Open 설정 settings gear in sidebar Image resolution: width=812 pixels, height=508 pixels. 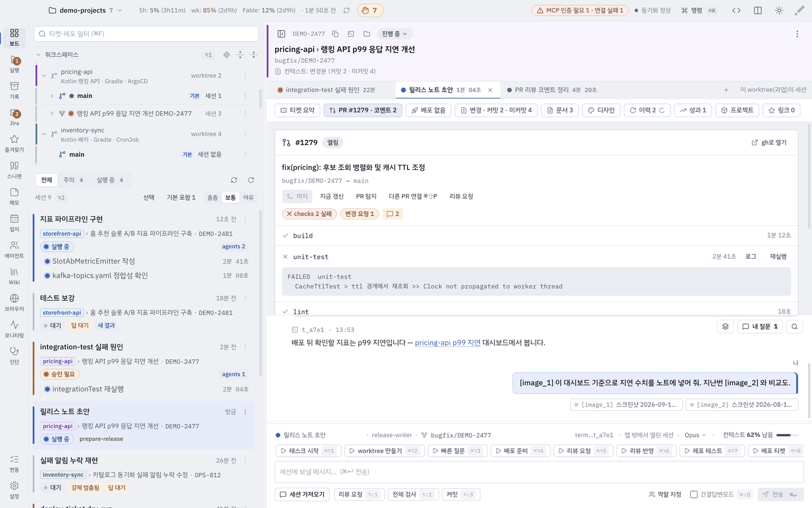(14, 490)
